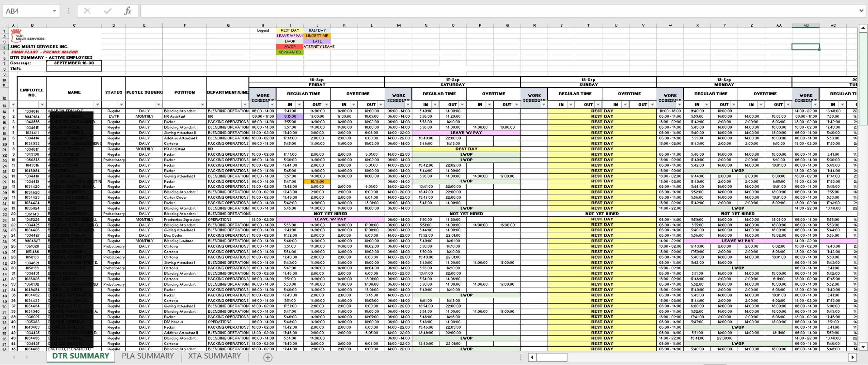Open the STATUS column filter dropdown
Screen dimensions: 868x365
click(122, 105)
